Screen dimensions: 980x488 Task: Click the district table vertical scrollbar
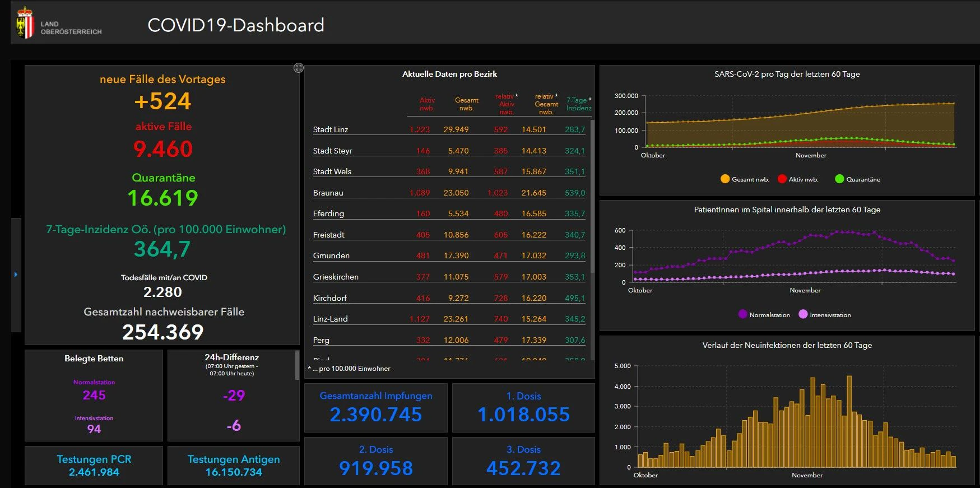(x=592, y=196)
